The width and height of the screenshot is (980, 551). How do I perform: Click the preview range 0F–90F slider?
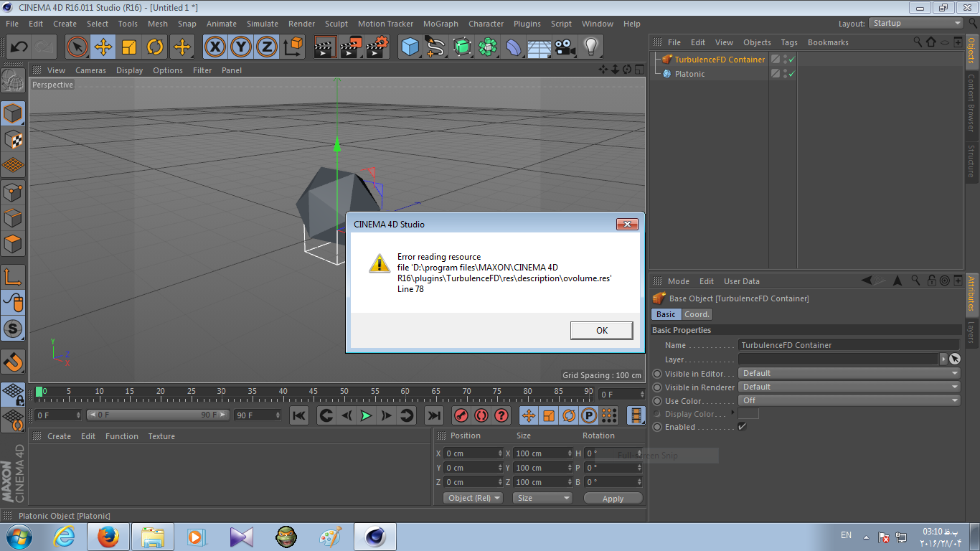click(x=159, y=415)
